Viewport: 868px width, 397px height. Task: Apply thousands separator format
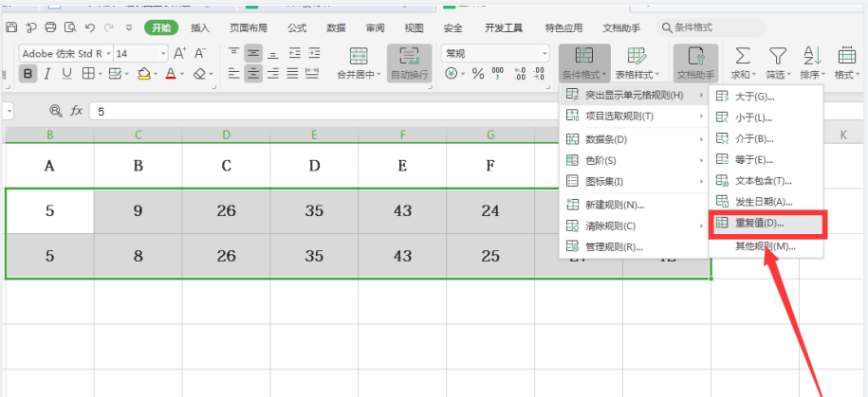[x=498, y=74]
